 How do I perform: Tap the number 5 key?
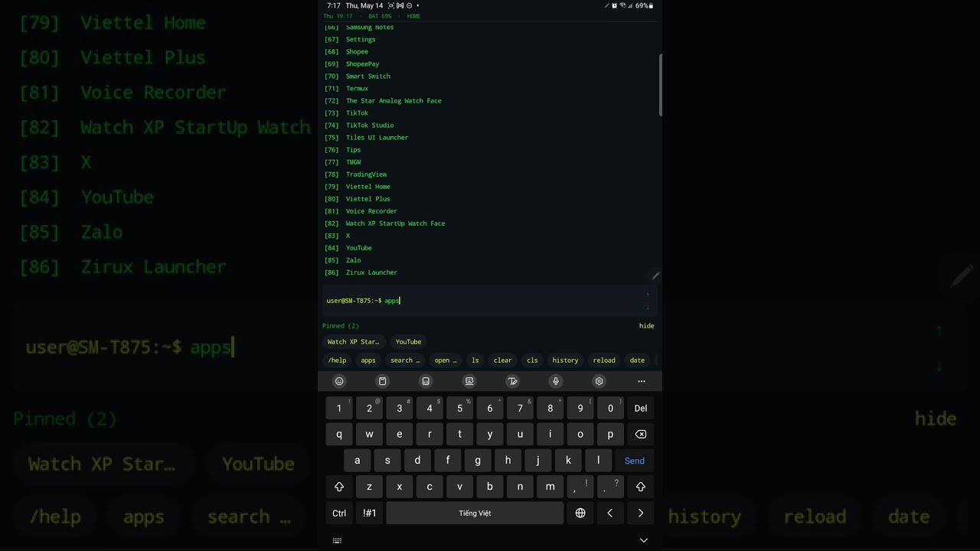tap(459, 408)
